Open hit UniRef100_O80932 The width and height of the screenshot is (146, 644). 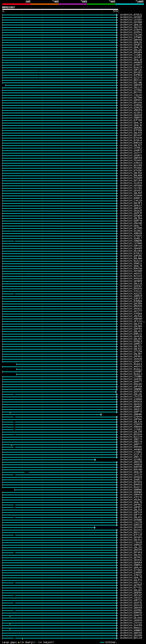[131, 560]
